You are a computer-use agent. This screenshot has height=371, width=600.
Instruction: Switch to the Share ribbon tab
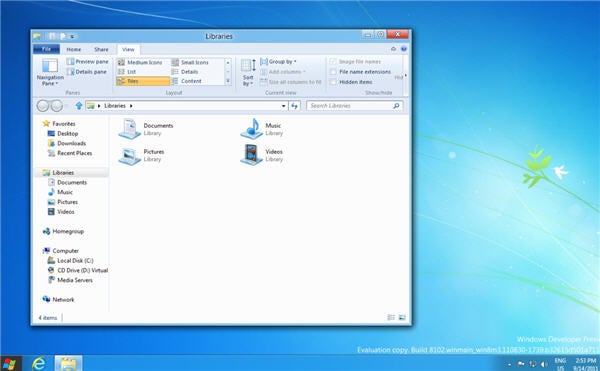[101, 49]
